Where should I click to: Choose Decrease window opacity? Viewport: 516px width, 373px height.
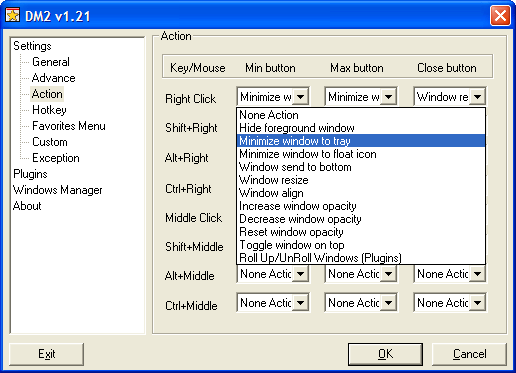(361, 219)
